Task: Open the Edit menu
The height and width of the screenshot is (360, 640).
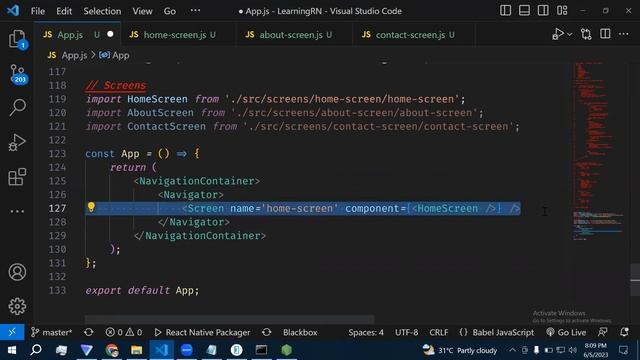Action: coord(64,11)
